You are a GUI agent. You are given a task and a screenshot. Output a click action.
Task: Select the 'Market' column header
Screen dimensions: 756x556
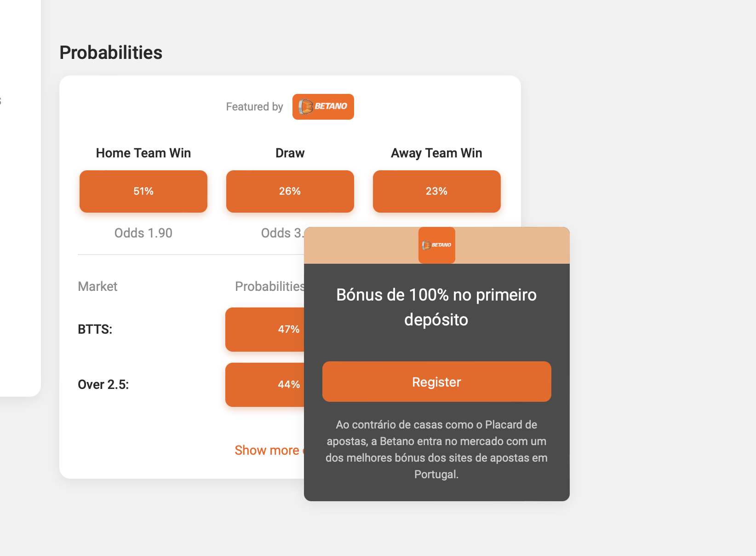tap(97, 286)
